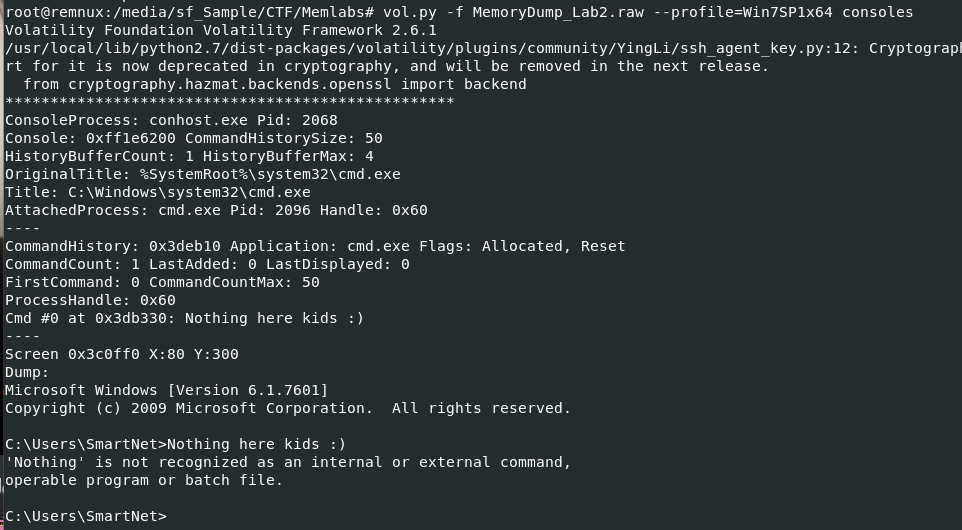Image resolution: width=962 pixels, height=530 pixels.
Task: Click the Microsoft Windows Version 6.1.7601 line
Action: click(x=166, y=390)
